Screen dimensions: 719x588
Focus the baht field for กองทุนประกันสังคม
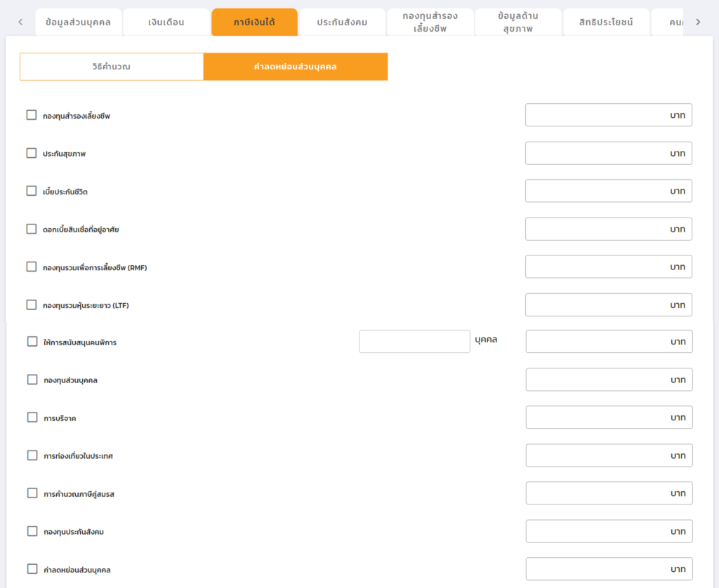(x=609, y=531)
